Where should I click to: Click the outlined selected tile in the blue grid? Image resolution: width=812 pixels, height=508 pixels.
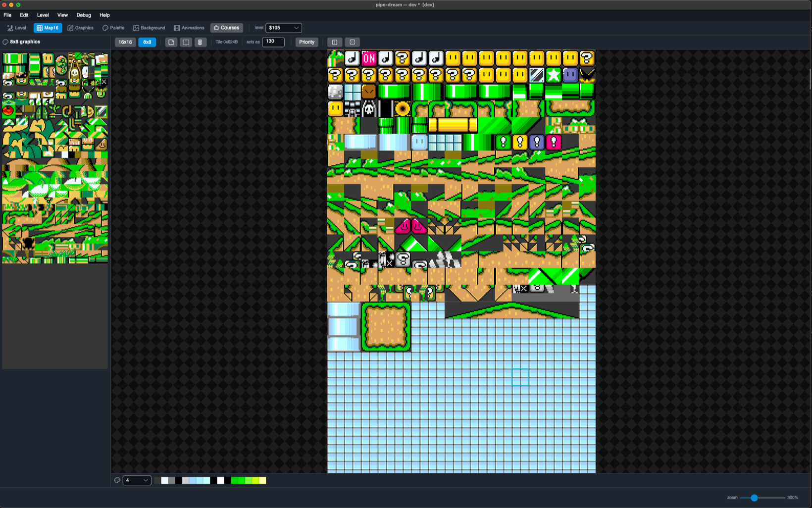click(x=520, y=377)
